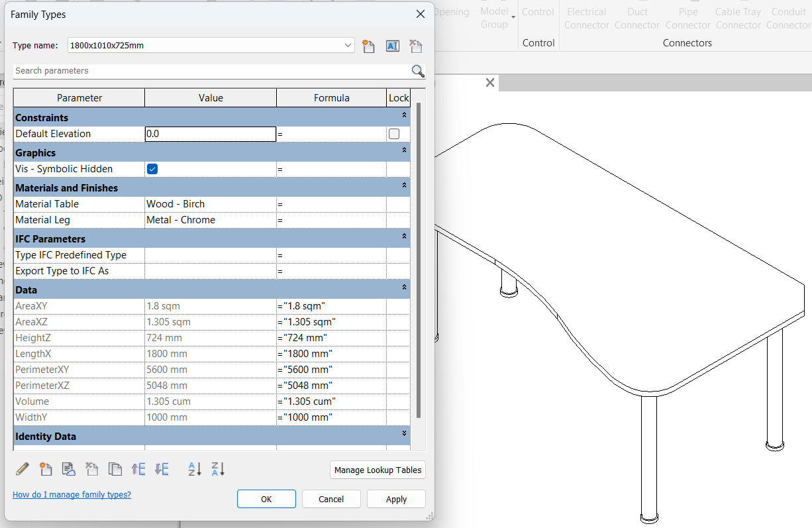This screenshot has height=528, width=812.
Task: Click the New Parameter icon in the bottom toolbar
Action: coord(46,469)
